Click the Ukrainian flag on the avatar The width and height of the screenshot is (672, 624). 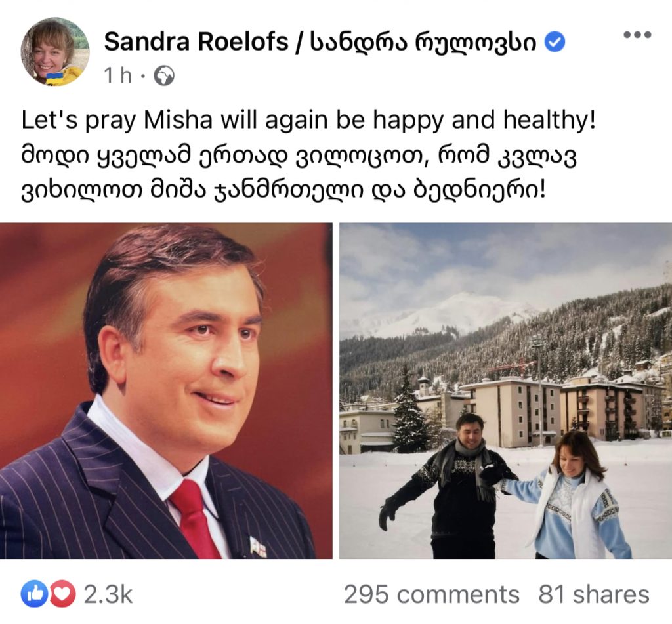[55, 77]
